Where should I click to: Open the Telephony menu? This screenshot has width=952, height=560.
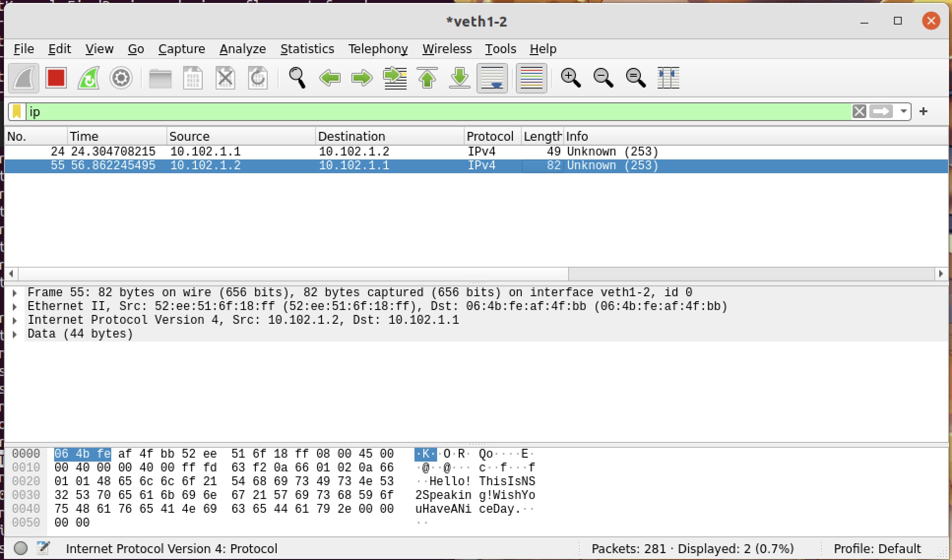(x=378, y=49)
